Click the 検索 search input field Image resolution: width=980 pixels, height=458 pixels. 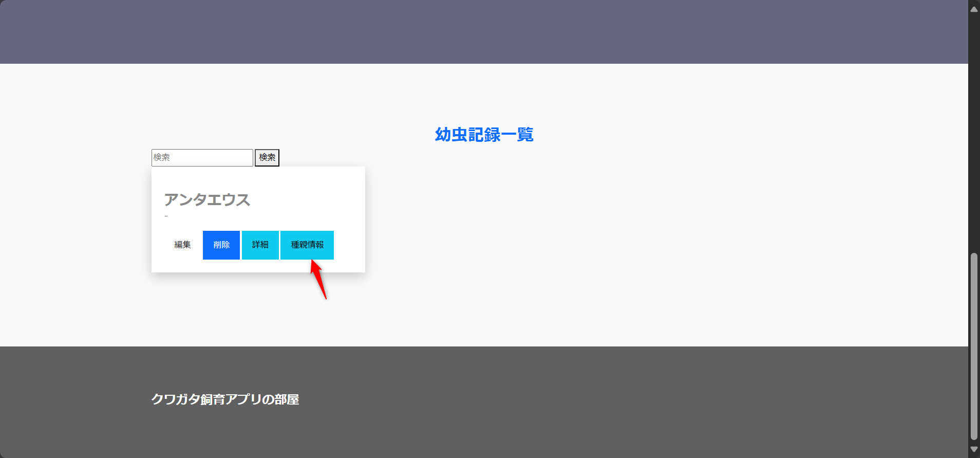point(202,158)
